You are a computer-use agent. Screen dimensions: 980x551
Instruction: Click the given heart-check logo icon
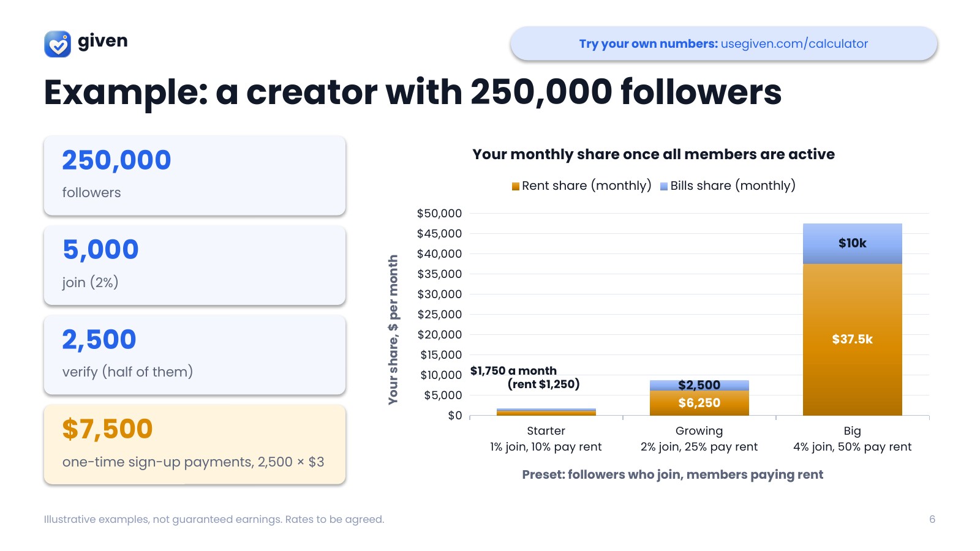(x=58, y=43)
